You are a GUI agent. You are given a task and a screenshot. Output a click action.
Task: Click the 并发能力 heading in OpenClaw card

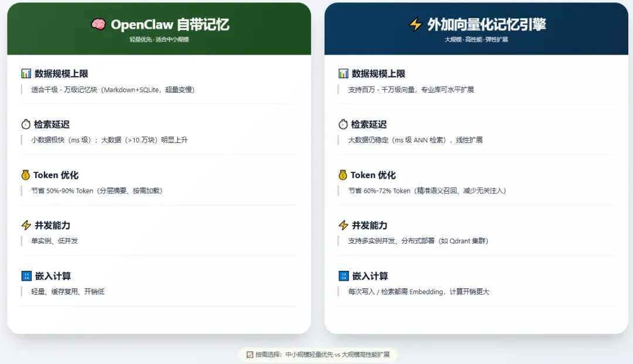pyautogui.click(x=53, y=225)
